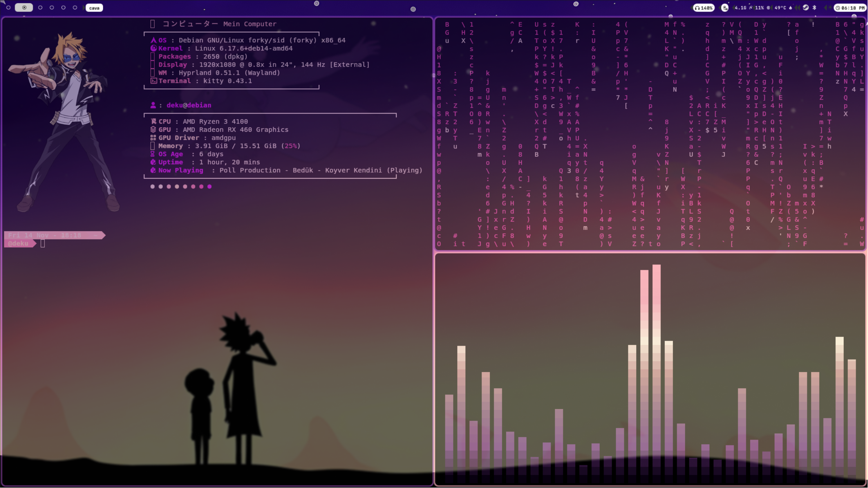868x488 pixels.
Task: Click the Kernel icon in fetch output
Action: [x=154, y=48]
